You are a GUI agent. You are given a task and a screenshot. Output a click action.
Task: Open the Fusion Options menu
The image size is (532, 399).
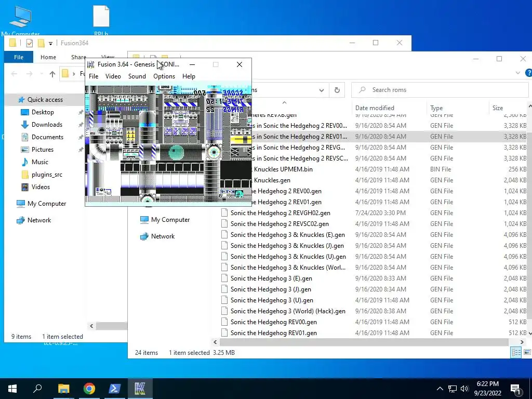pos(164,76)
